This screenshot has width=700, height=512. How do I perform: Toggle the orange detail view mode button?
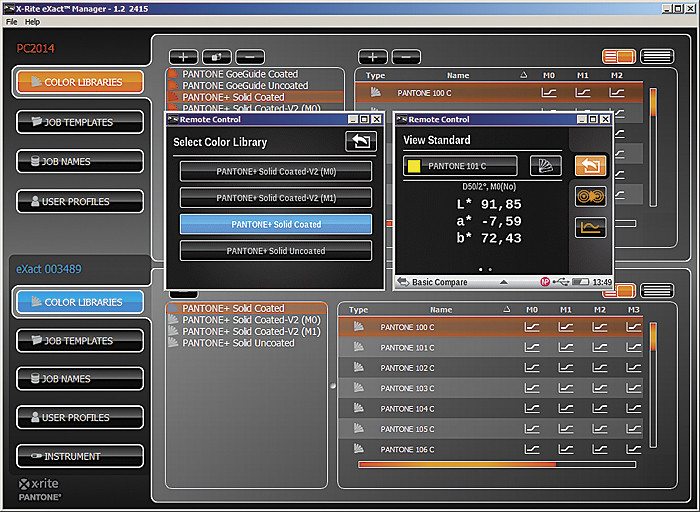point(617,57)
